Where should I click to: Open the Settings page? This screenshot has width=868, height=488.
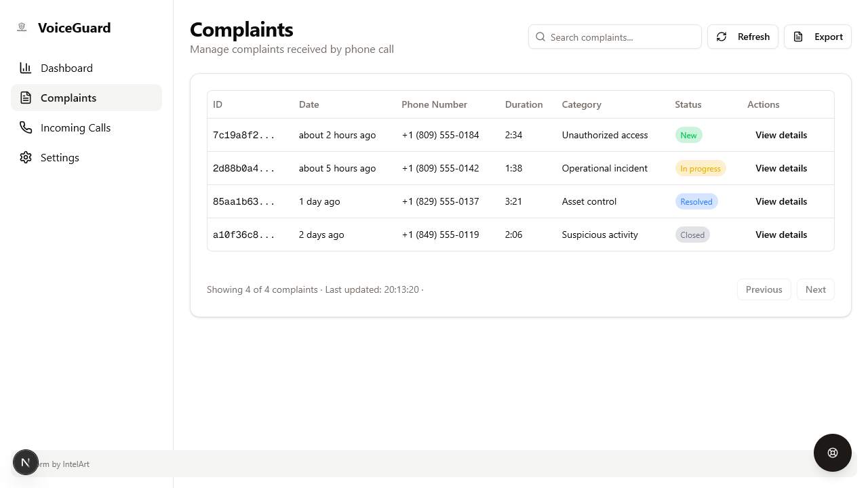[x=87, y=157]
